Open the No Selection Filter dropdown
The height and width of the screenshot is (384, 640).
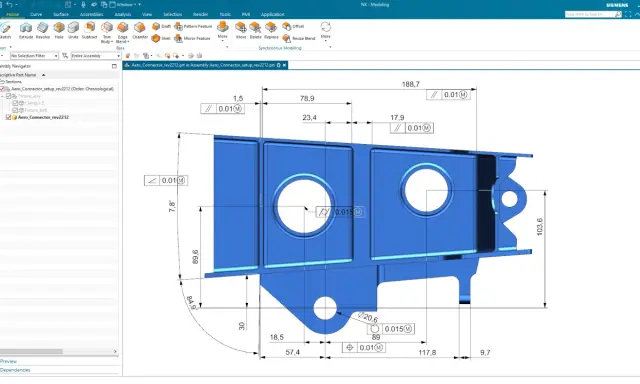point(34,55)
